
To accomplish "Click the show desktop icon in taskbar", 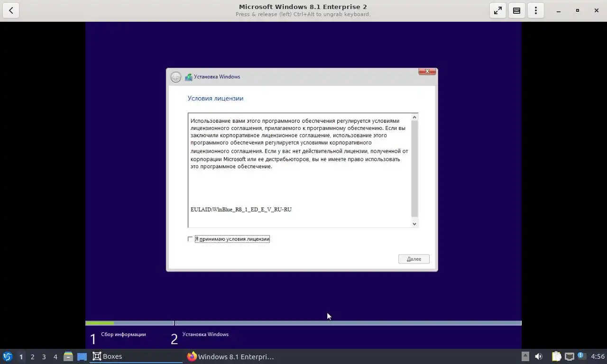I will [82, 356].
